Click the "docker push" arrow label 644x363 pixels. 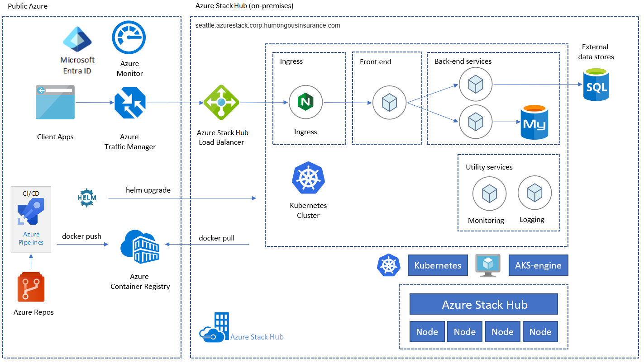pyautogui.click(x=81, y=236)
